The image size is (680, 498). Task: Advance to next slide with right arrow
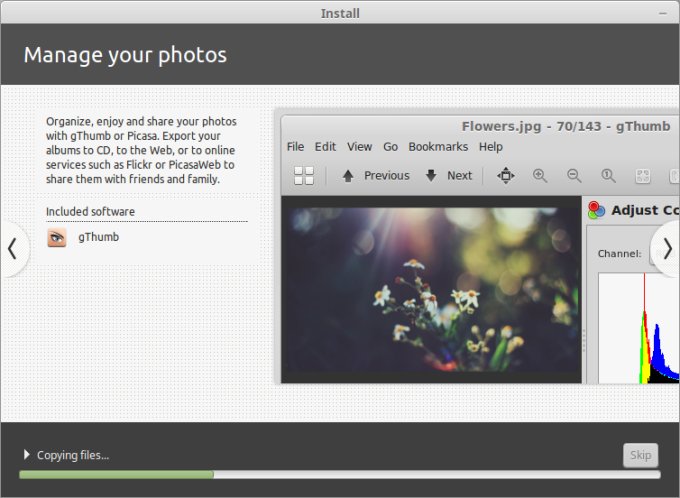point(667,249)
